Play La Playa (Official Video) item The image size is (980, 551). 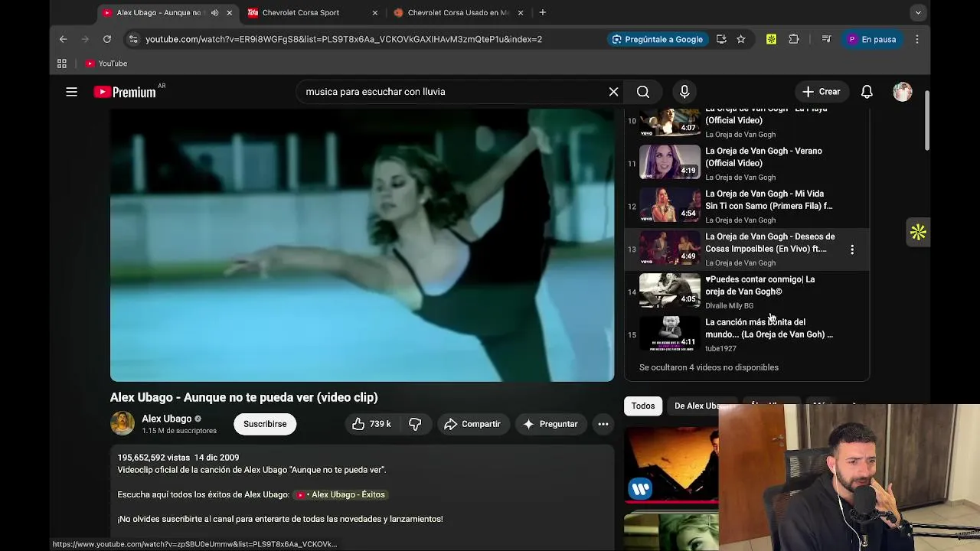point(746,124)
